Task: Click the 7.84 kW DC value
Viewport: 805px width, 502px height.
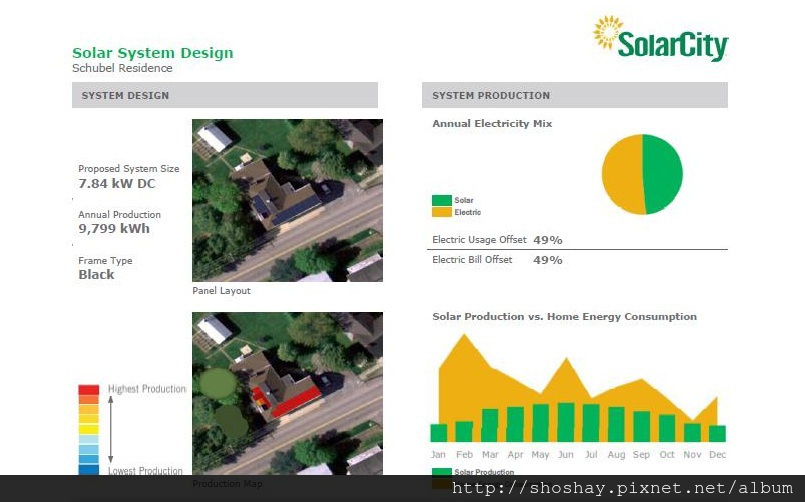Action: [117, 183]
